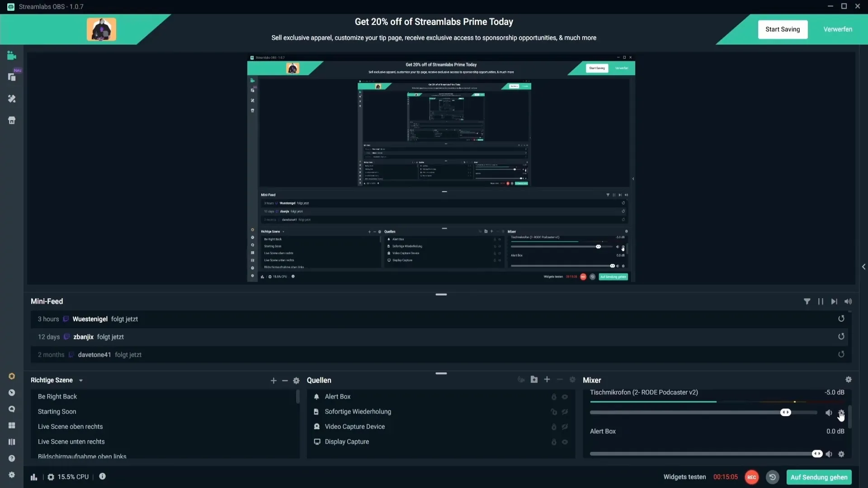Screen dimensions: 868x488
Task: Click the widget link icon in Quellen header
Action: coord(521,380)
